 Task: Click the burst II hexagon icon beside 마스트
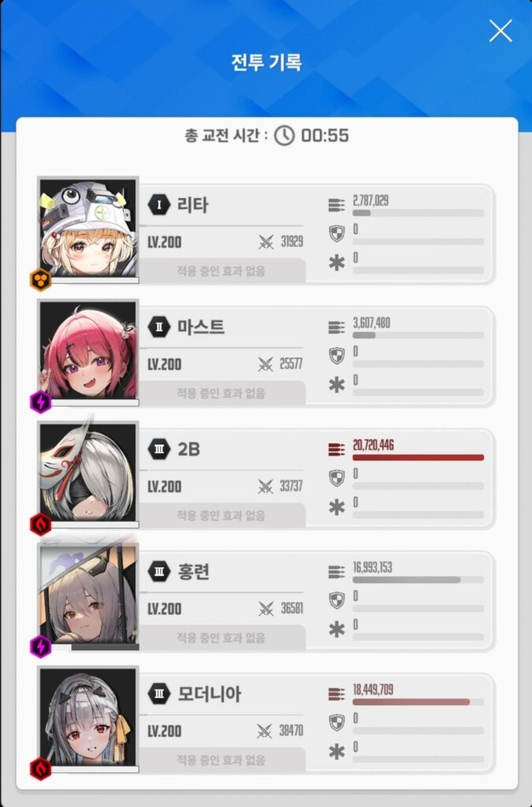click(159, 327)
